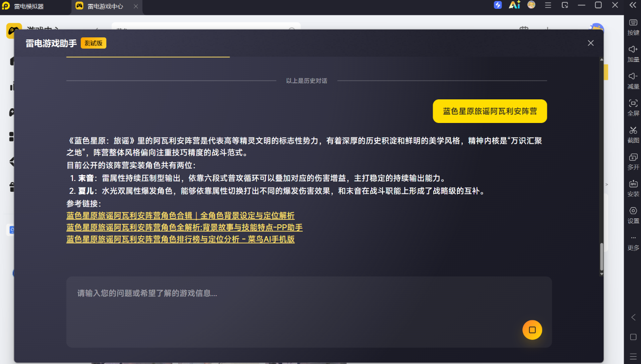Focus the question input field
The height and width of the screenshot is (364, 641).
click(x=309, y=312)
